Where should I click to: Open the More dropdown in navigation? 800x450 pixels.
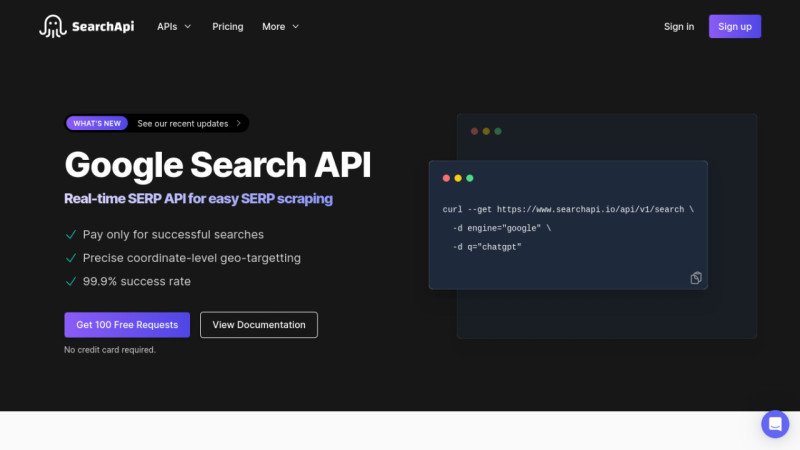click(x=280, y=27)
